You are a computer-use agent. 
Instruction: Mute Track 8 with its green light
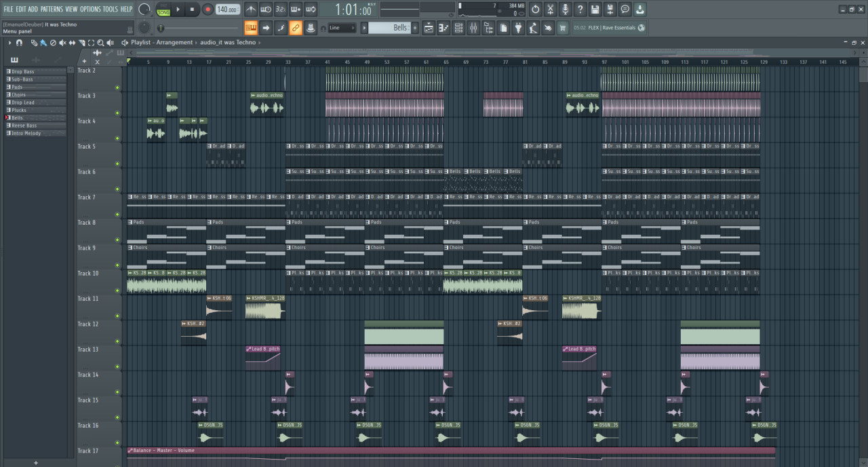pyautogui.click(x=117, y=240)
